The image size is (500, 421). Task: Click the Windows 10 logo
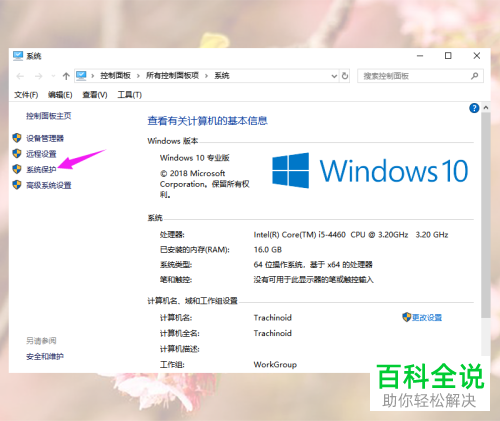click(370, 170)
